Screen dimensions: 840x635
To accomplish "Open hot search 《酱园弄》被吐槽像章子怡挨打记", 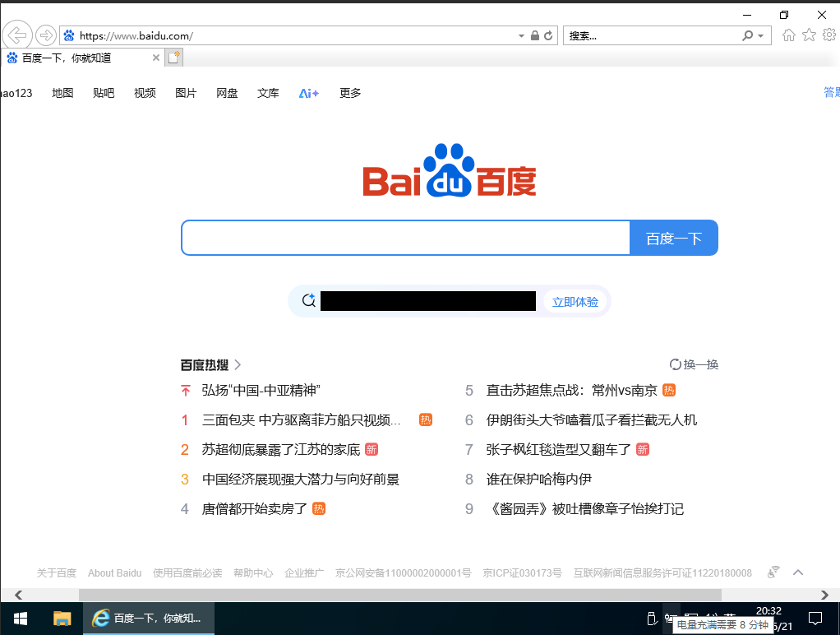I will tap(585, 508).
